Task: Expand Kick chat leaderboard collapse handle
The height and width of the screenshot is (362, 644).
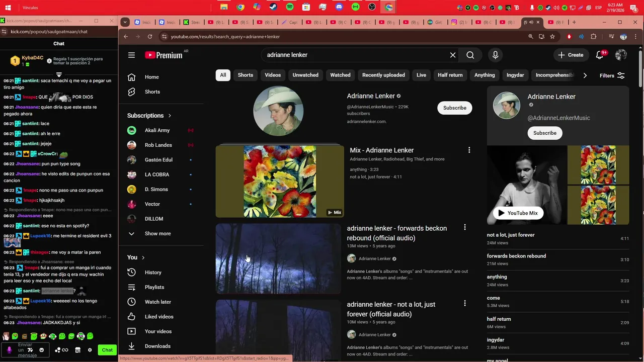Action: point(59,74)
